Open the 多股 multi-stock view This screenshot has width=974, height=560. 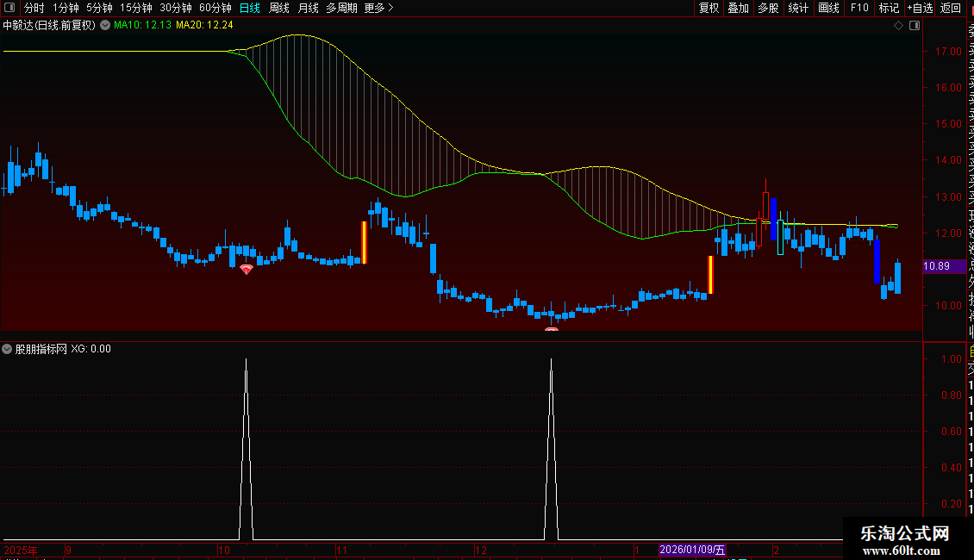[768, 8]
